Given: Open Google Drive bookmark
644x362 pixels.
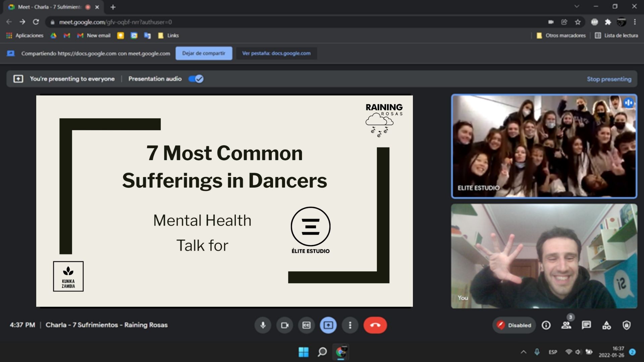Looking at the screenshot, I should point(53,36).
